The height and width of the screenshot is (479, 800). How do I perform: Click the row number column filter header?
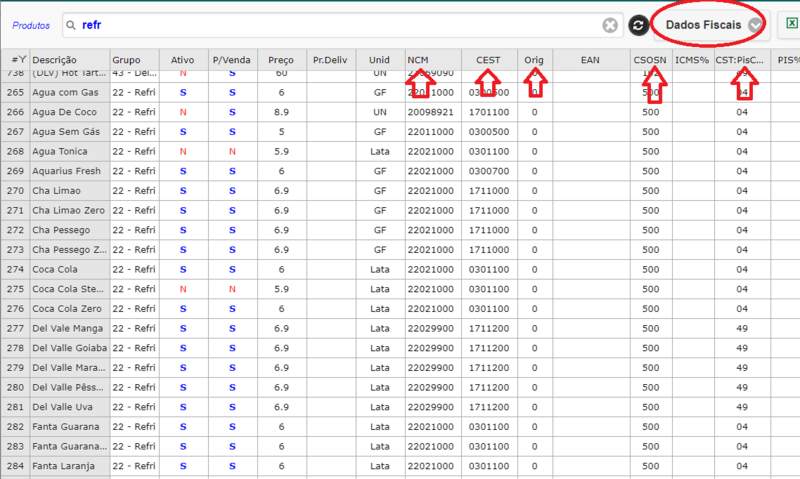point(15,60)
